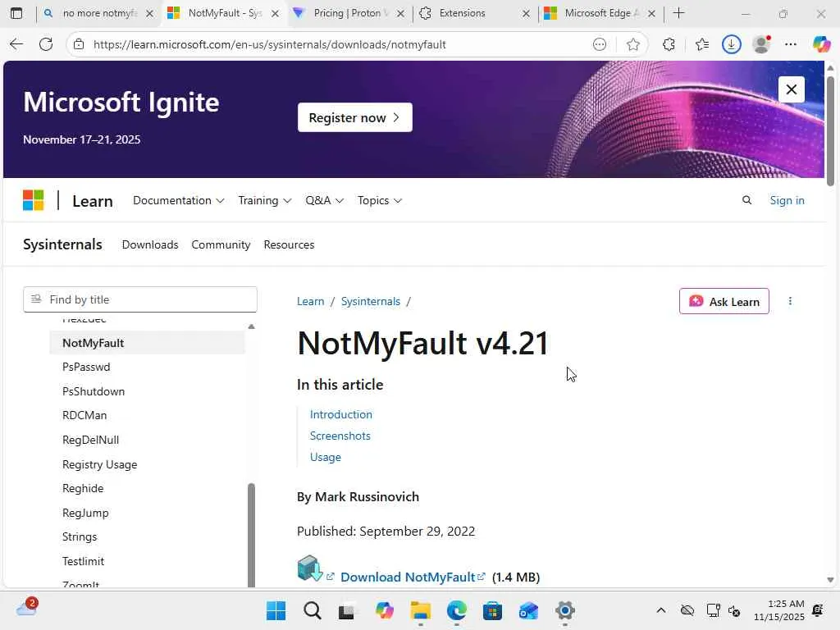Add this page to favorites star
Screen dimensions: 840x630
point(632,44)
